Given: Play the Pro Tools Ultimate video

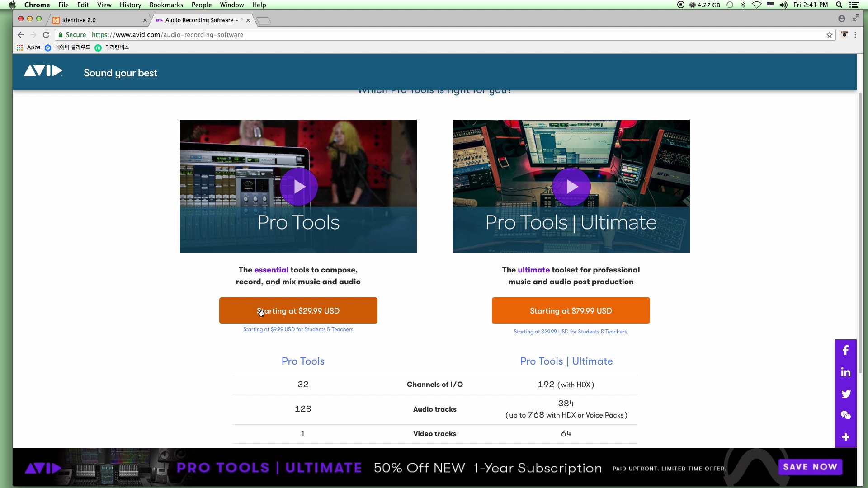Looking at the screenshot, I should pos(571,187).
